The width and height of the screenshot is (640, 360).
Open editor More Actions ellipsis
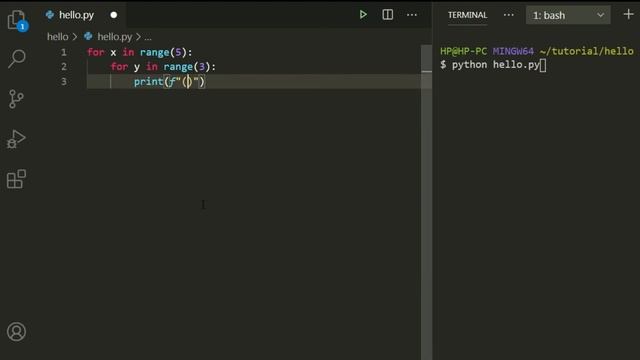pyautogui.click(x=412, y=15)
